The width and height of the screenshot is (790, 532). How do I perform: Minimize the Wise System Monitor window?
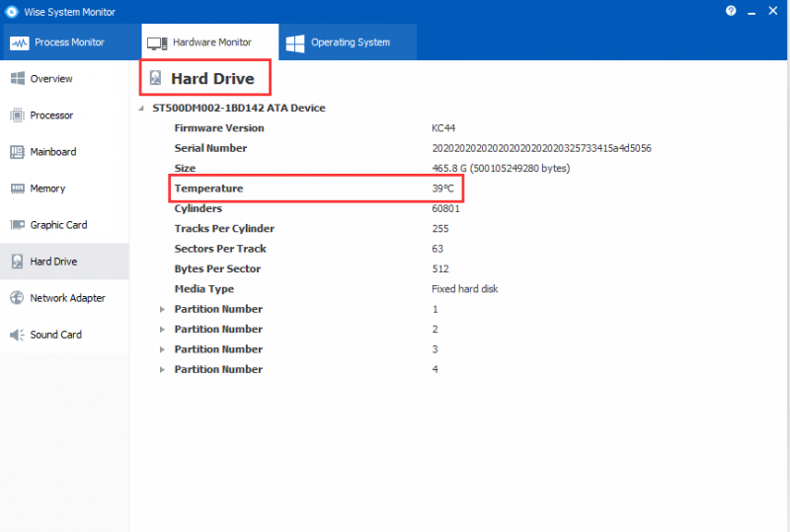(751, 11)
